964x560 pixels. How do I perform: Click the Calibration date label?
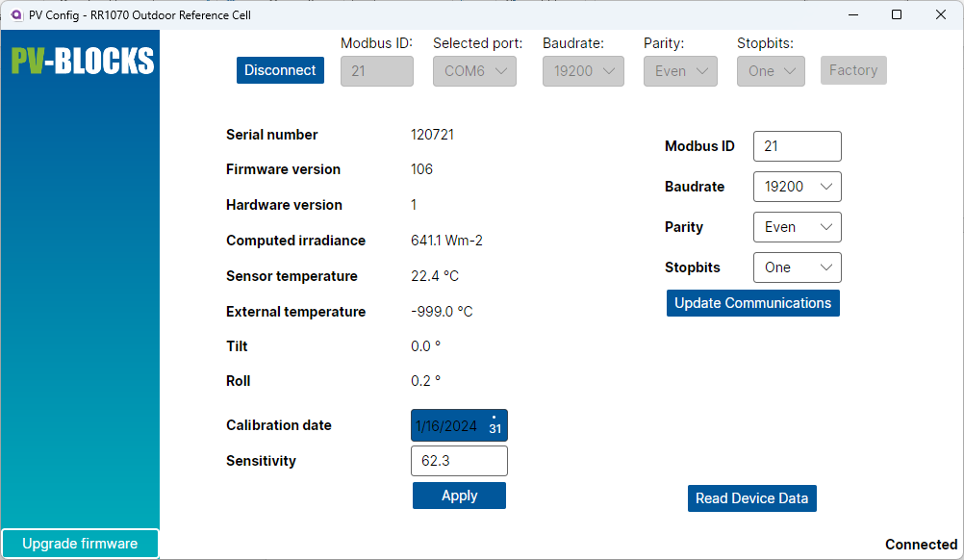point(278,425)
